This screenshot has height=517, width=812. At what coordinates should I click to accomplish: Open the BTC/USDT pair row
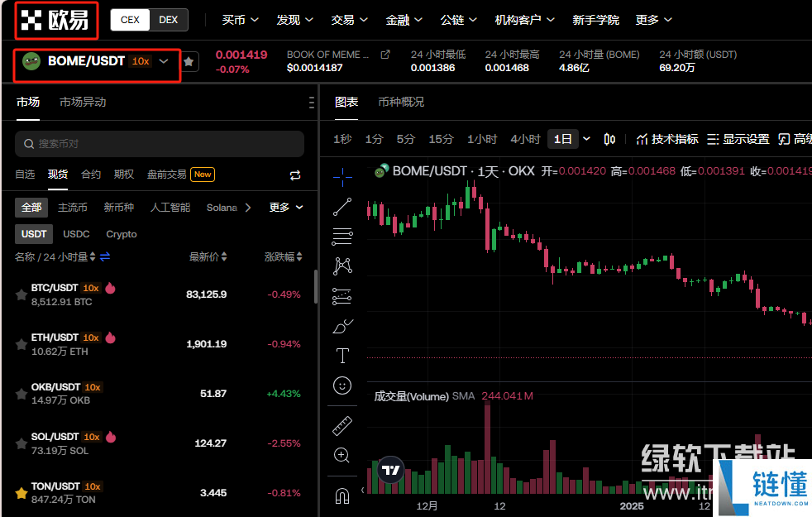[x=158, y=294]
